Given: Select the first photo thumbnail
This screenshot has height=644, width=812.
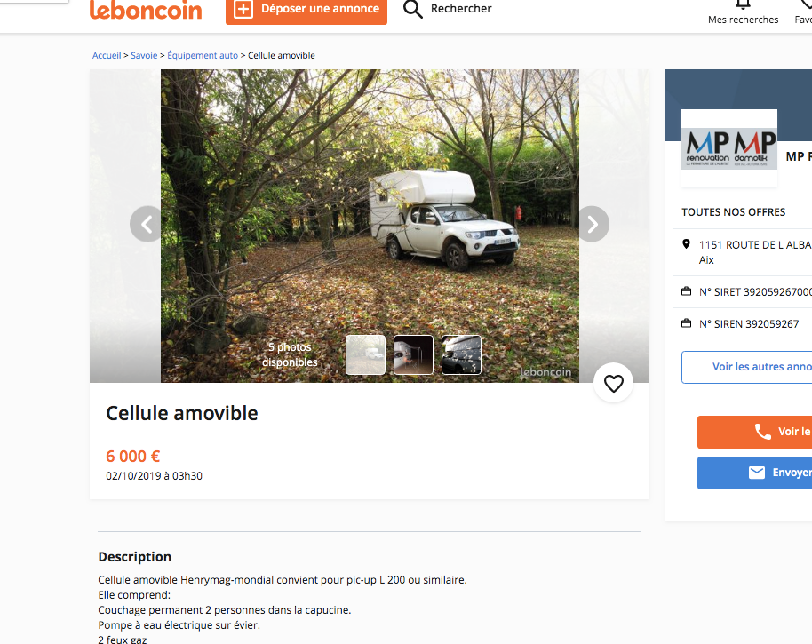Looking at the screenshot, I should 366,354.
